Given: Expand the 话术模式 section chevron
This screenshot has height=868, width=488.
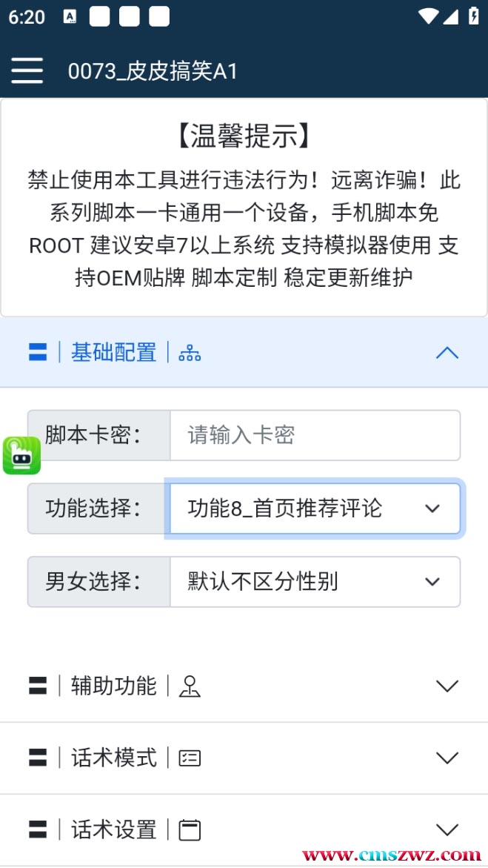Looking at the screenshot, I should click(447, 758).
